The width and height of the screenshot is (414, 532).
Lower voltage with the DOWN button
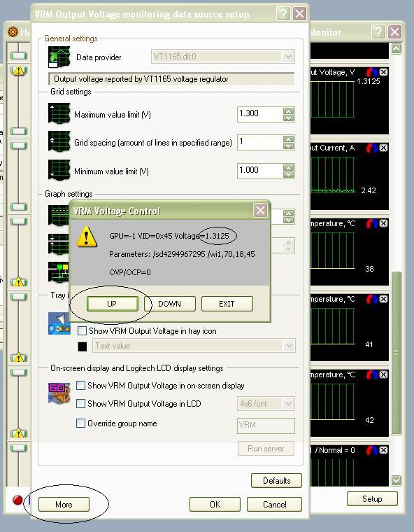pos(169,304)
